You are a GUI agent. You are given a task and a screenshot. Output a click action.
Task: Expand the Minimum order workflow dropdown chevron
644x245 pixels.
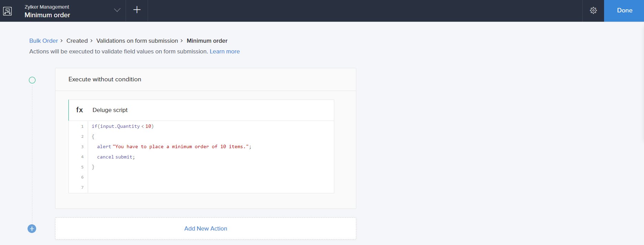(117, 10)
